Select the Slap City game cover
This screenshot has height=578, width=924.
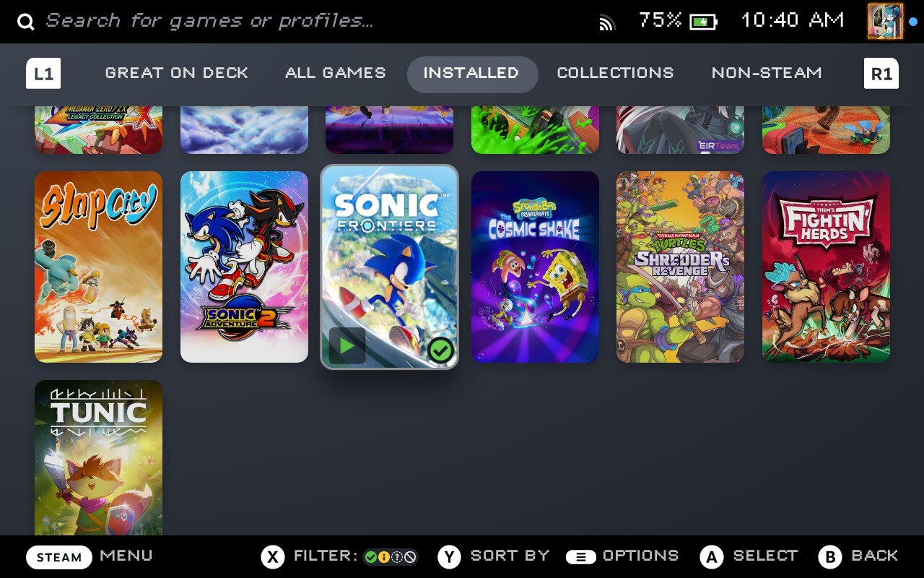[x=98, y=267]
